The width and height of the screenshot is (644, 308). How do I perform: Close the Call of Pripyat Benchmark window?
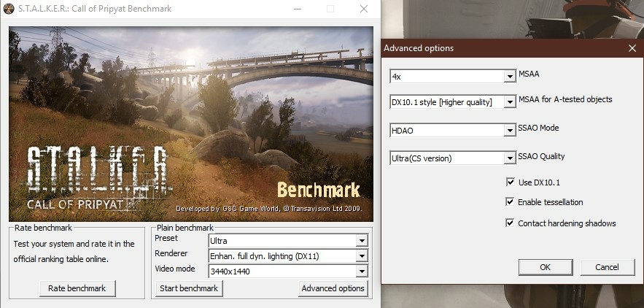pyautogui.click(x=363, y=9)
